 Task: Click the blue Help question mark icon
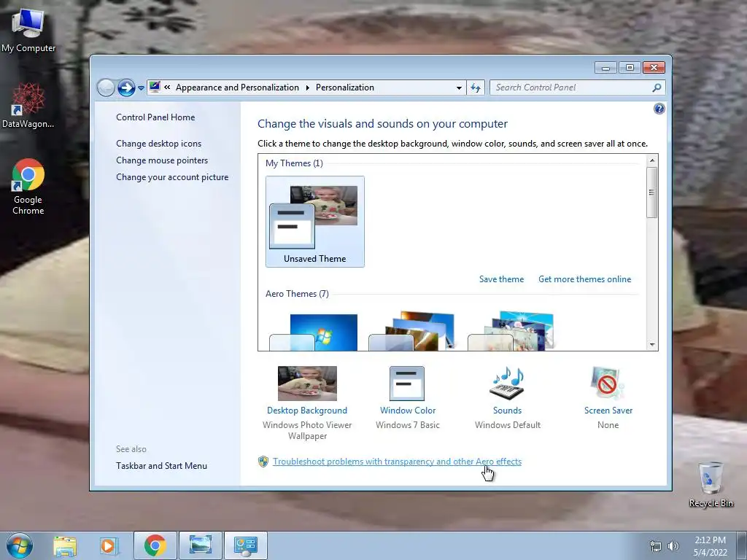[x=659, y=109]
